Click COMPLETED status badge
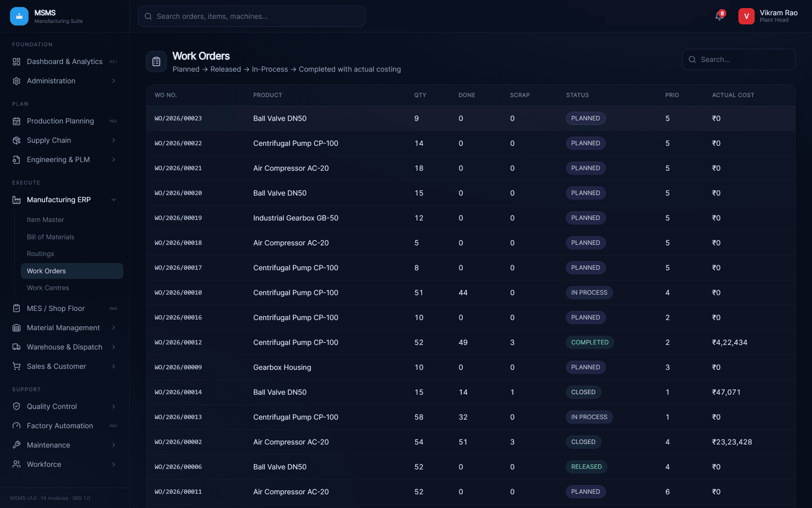Image resolution: width=812 pixels, height=508 pixels. click(590, 342)
